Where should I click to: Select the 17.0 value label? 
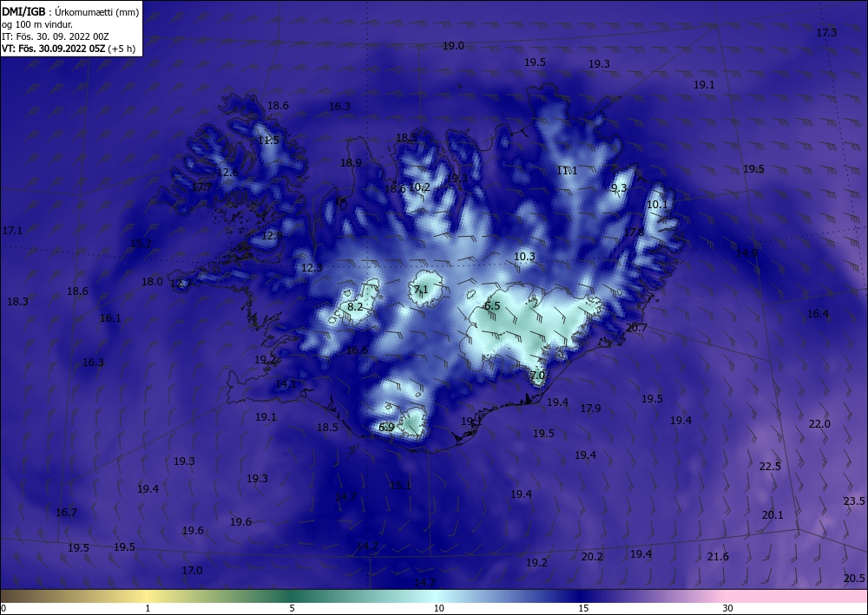(192, 570)
